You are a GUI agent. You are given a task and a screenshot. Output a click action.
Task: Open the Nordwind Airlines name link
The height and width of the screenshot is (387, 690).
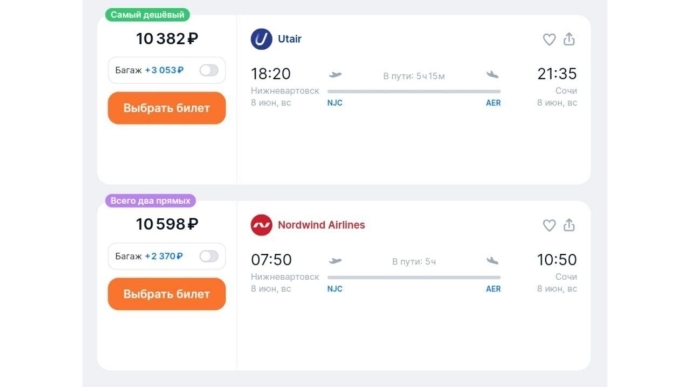click(x=321, y=225)
